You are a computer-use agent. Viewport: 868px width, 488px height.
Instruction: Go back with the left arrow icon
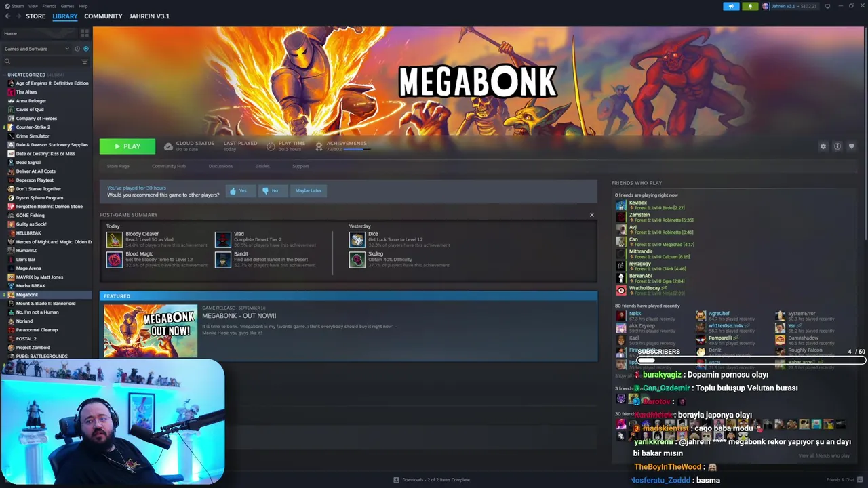pyautogui.click(x=7, y=16)
